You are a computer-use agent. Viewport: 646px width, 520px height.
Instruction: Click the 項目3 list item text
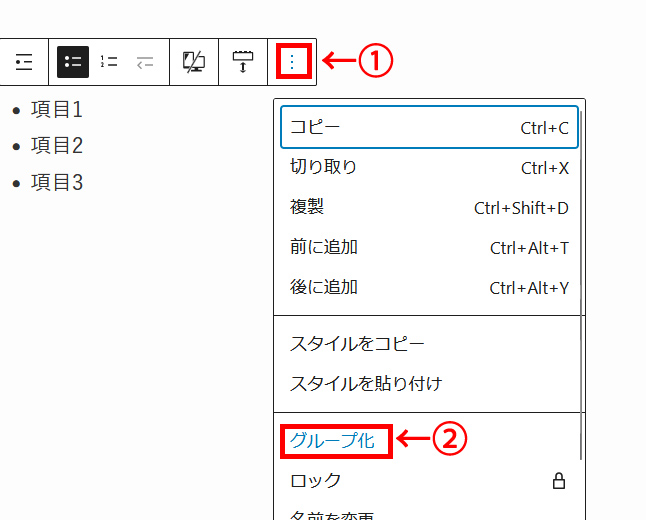[x=57, y=182]
